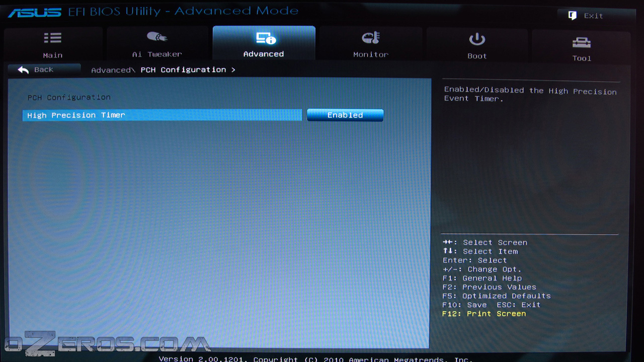Click the Advanced tab monitor-info icon

pos(265,38)
